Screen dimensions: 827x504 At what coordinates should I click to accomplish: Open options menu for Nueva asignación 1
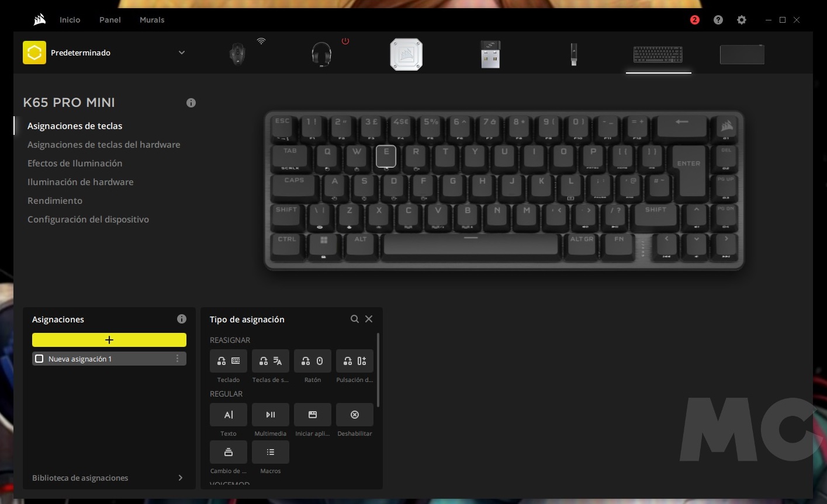coord(178,359)
